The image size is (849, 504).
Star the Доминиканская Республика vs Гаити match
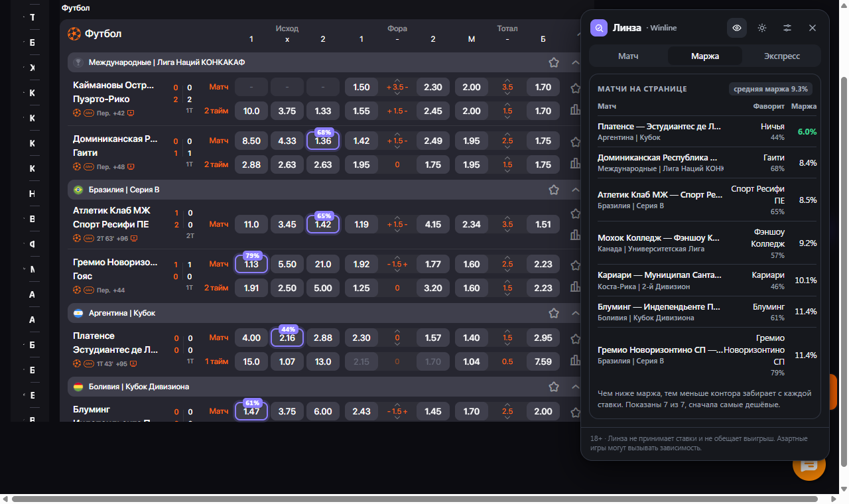click(574, 141)
